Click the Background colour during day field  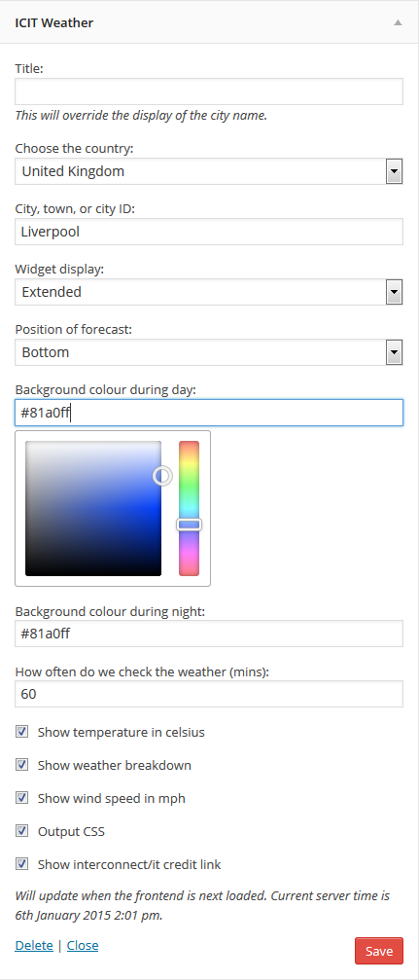(209, 414)
